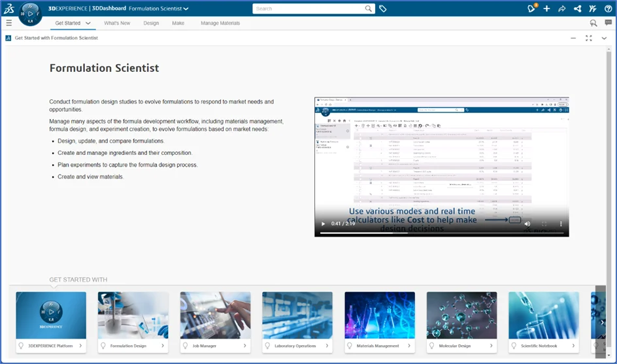The height and width of the screenshot is (364, 617).
Task: Switch to the Manage Materials tab
Action: [220, 24]
